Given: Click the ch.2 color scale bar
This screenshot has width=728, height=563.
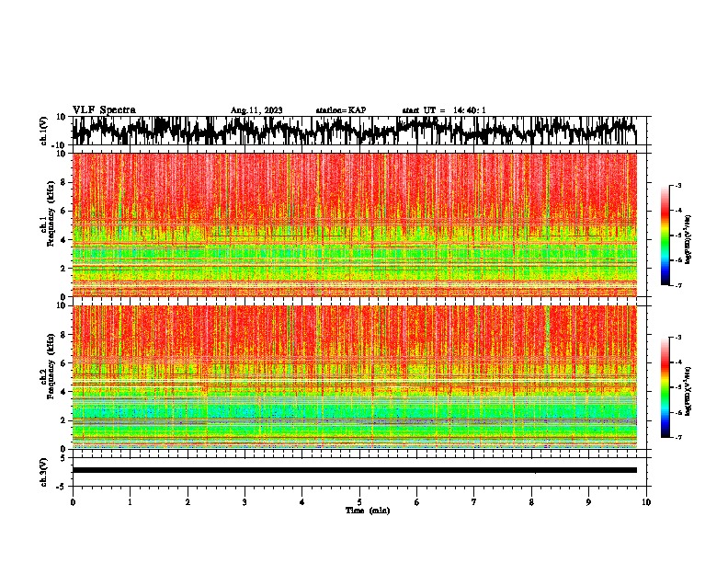Looking at the screenshot, I should pyautogui.click(x=665, y=387).
